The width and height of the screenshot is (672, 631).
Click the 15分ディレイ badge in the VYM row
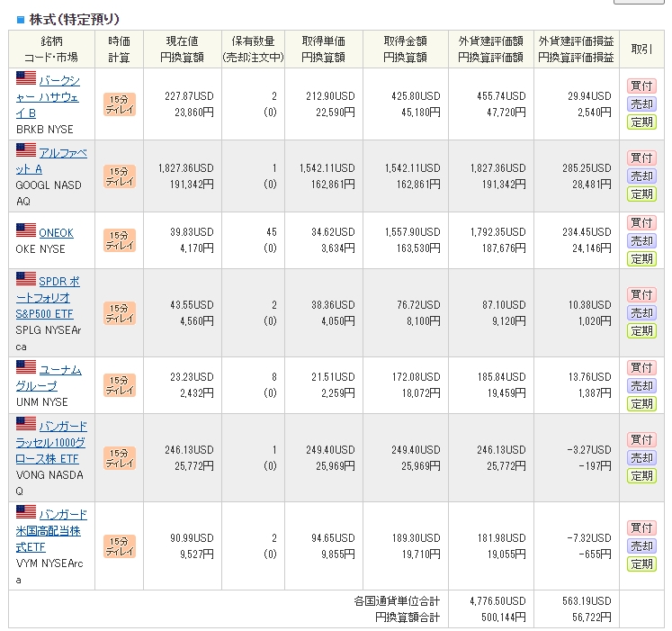pos(120,545)
